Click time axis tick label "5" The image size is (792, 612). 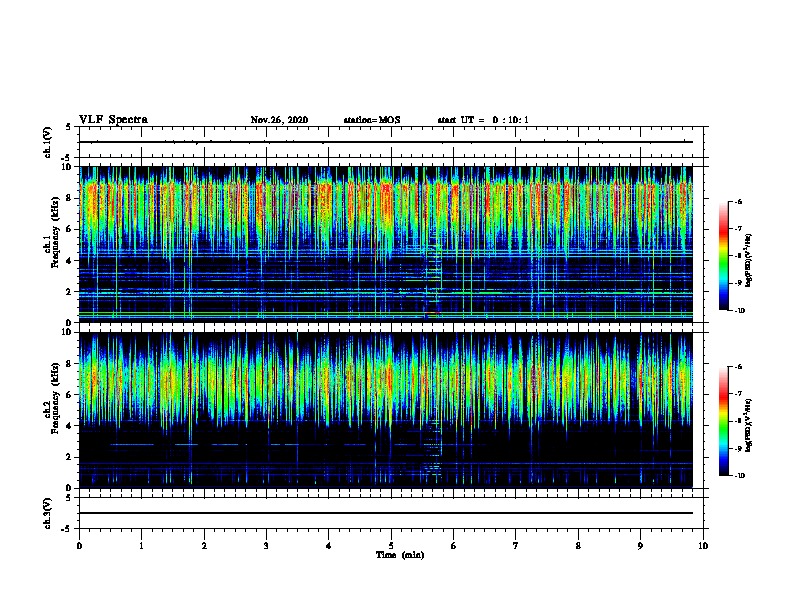[x=391, y=546]
